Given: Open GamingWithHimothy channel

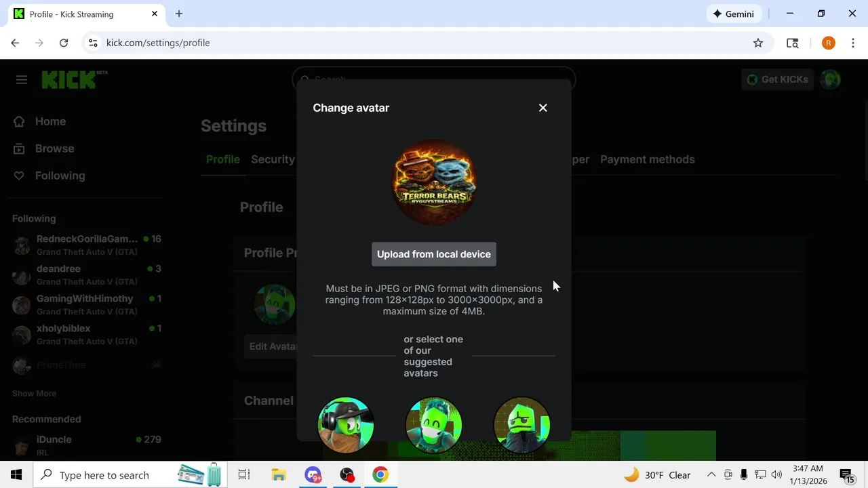Looking at the screenshot, I should (87, 304).
